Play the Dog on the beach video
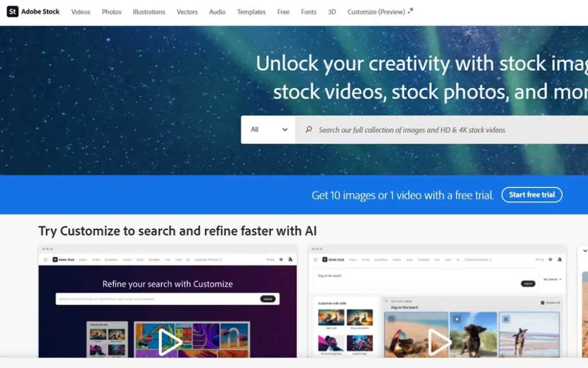Screen dimensions: 588x368 pyautogui.click(x=439, y=342)
